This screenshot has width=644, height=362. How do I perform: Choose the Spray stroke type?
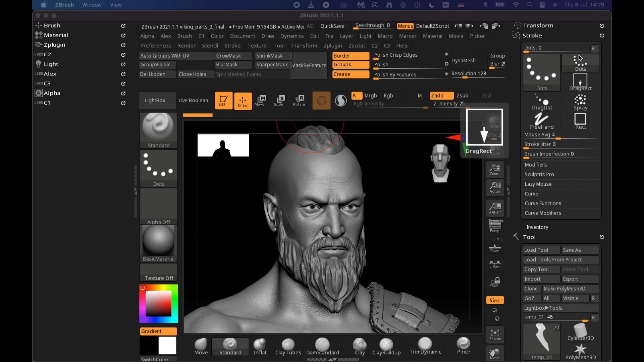[580, 102]
